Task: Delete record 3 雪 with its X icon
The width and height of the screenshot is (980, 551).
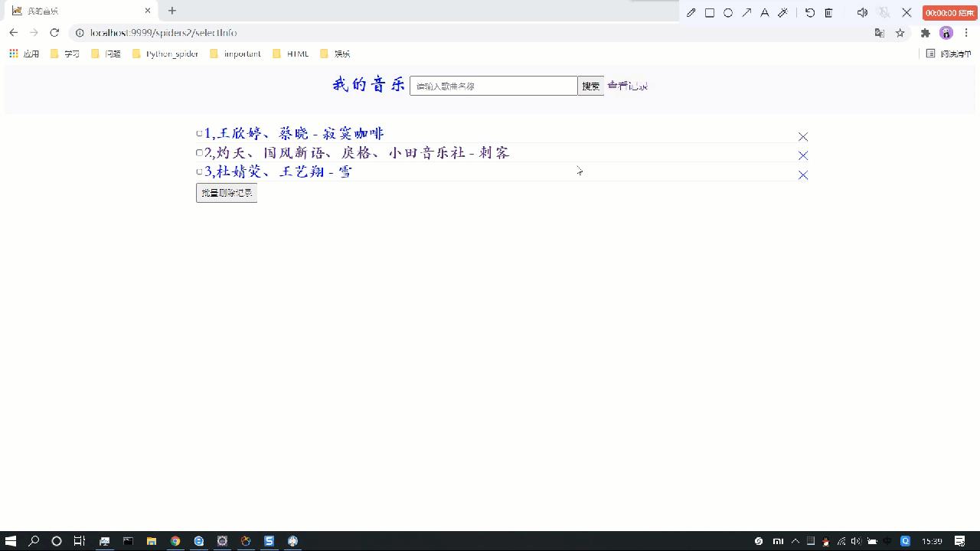Action: pyautogui.click(x=803, y=175)
